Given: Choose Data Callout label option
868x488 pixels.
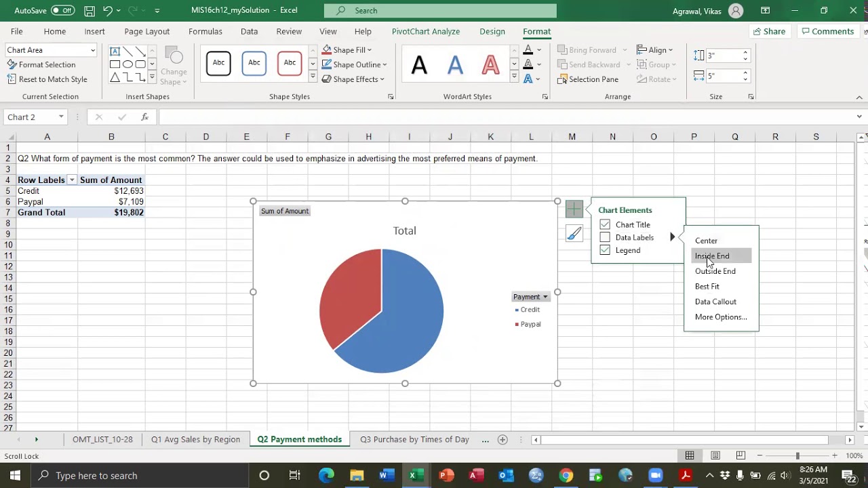Looking at the screenshot, I should [x=715, y=302].
